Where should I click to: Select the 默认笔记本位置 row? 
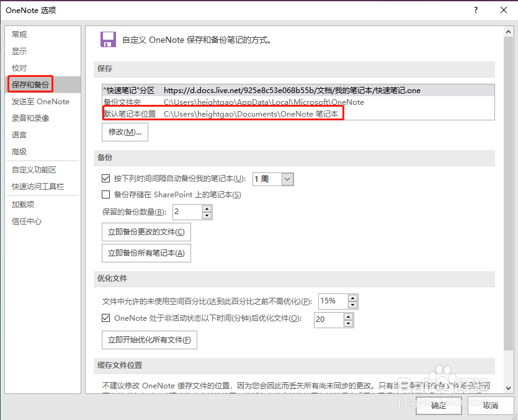(298, 114)
